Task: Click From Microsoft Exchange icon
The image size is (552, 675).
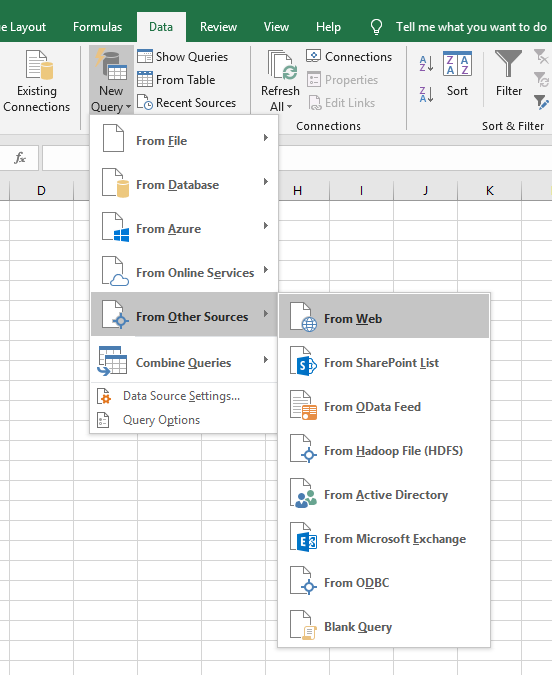Action: pos(303,537)
